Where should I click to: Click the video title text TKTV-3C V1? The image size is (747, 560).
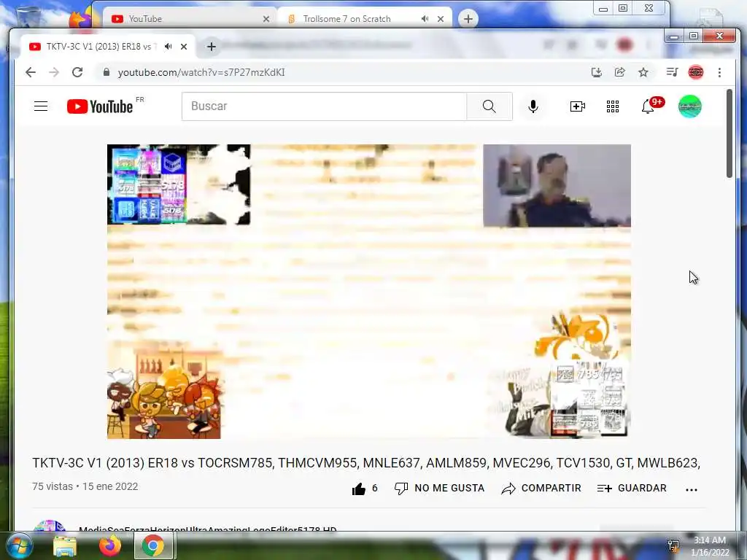[366, 463]
